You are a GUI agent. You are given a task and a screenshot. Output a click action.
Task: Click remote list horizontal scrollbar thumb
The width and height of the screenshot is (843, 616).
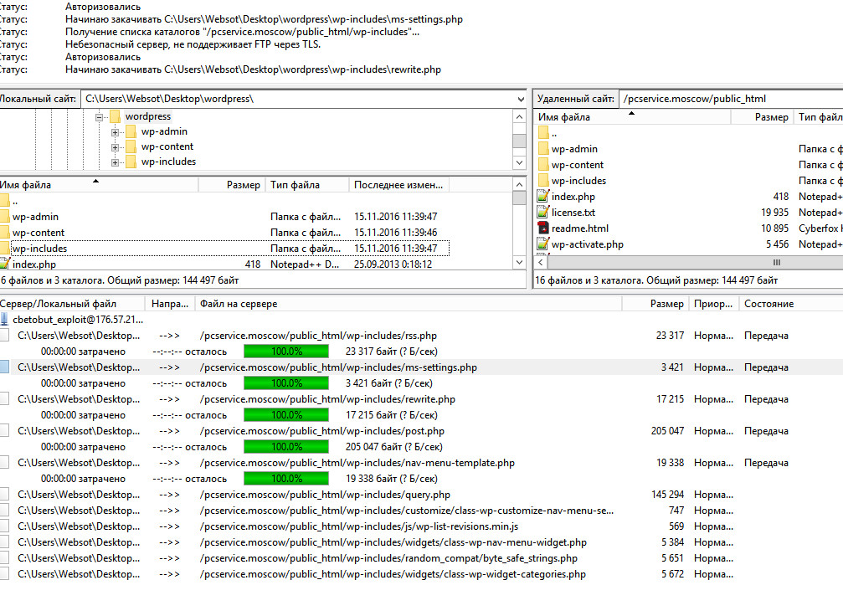(695, 262)
